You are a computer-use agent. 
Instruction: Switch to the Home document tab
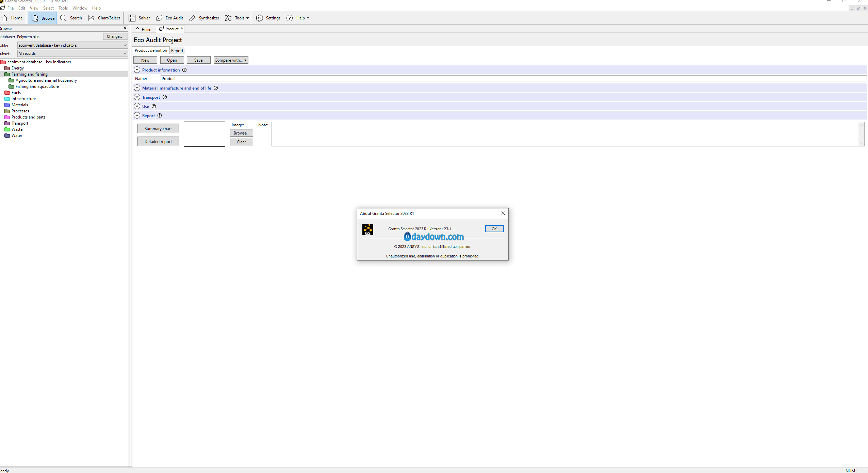tap(144, 30)
